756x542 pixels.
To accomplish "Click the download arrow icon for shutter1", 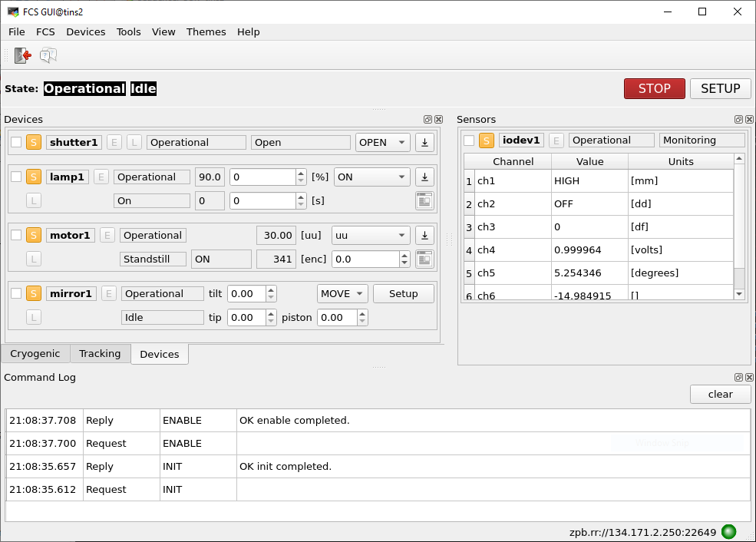I will pos(424,142).
